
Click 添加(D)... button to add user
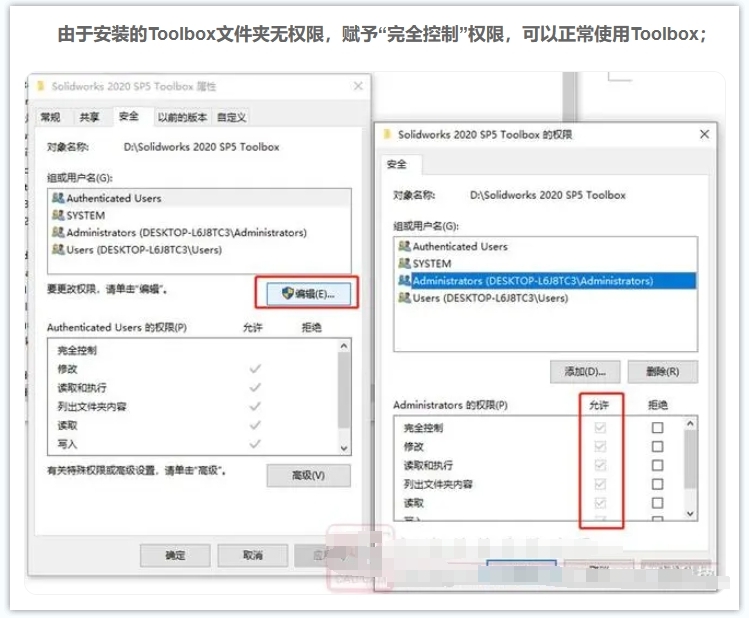click(x=585, y=371)
